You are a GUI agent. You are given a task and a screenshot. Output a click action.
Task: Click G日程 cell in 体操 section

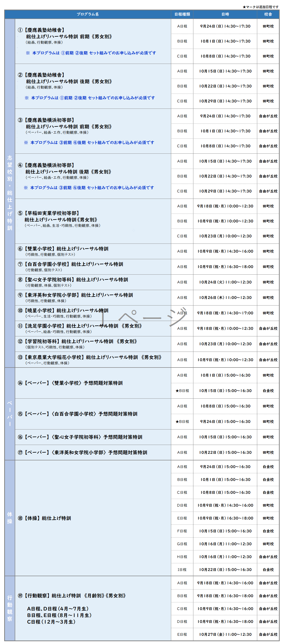pos(182,544)
